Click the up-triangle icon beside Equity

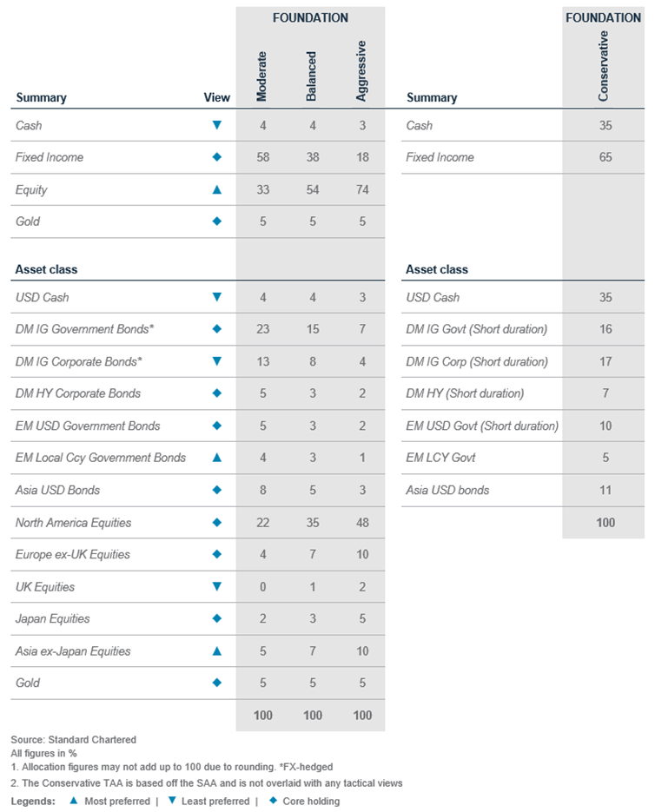[x=217, y=189]
